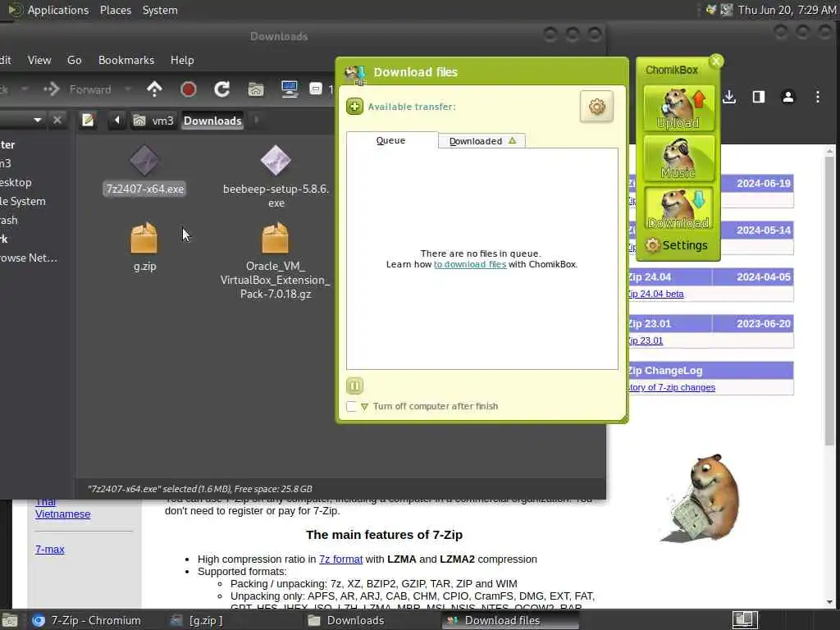Click the Forward navigation button

pyautogui.click(x=77, y=89)
